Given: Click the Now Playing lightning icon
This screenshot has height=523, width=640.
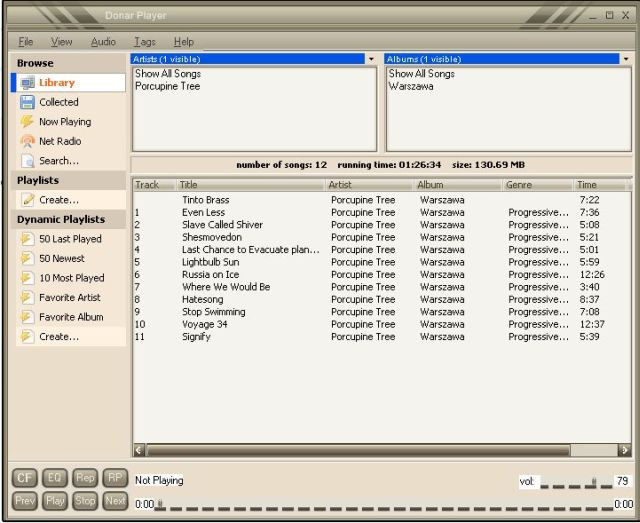Looking at the screenshot, I should (27, 122).
